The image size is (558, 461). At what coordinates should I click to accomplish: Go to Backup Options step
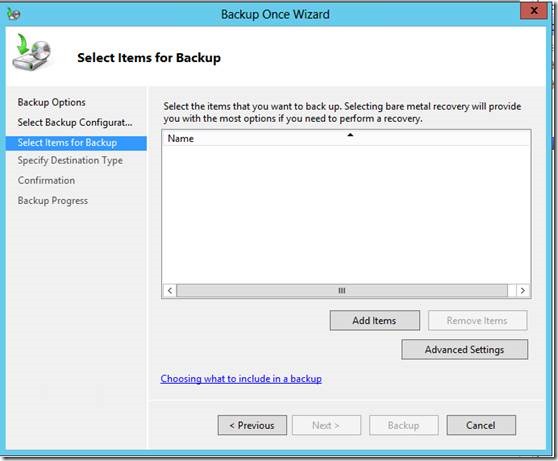click(x=52, y=102)
